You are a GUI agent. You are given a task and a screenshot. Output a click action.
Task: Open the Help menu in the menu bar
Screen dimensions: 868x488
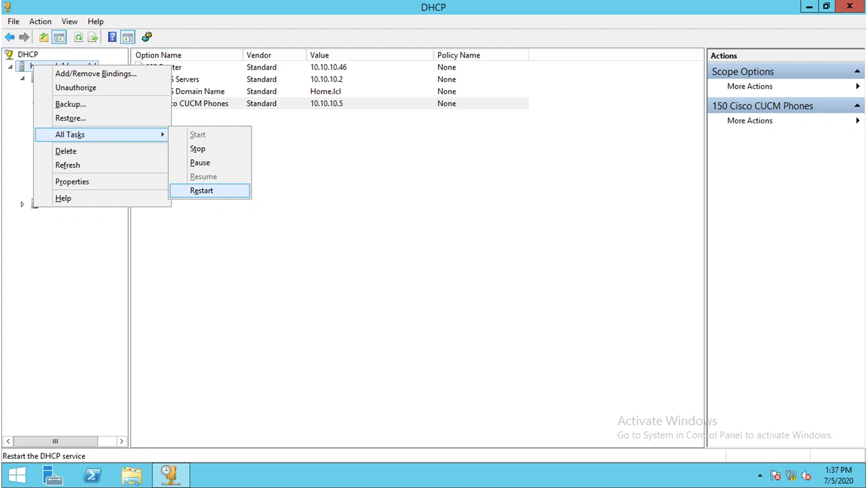pos(96,22)
